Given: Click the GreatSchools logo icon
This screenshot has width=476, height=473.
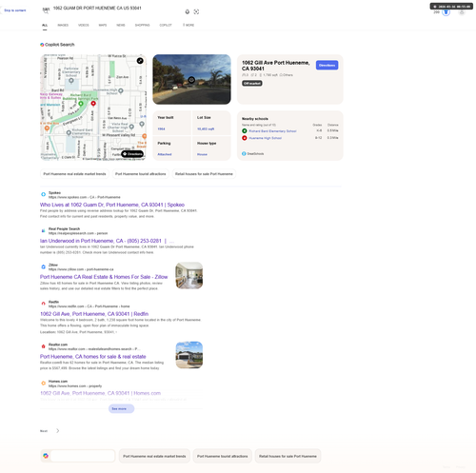Looking at the screenshot, I should pos(244,153).
